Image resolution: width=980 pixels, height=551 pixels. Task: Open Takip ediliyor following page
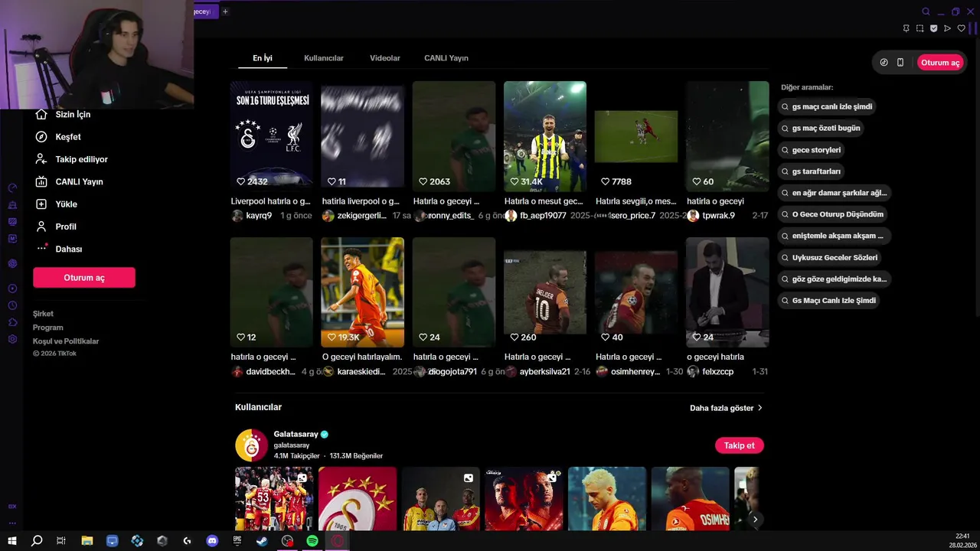pyautogui.click(x=71, y=159)
